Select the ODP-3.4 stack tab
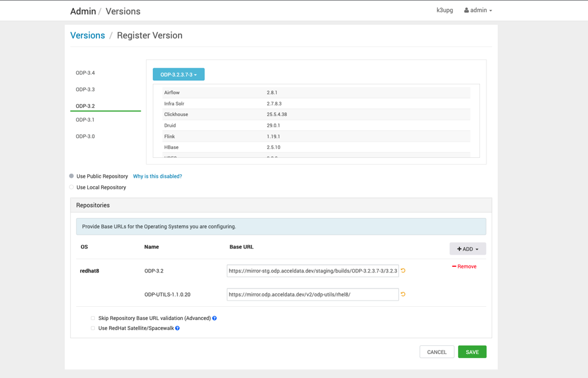Viewport: 588px width, 378px height. [86, 73]
